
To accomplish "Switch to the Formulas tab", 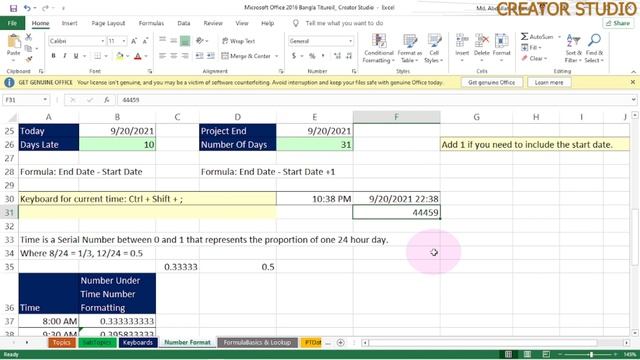I will point(151,23).
